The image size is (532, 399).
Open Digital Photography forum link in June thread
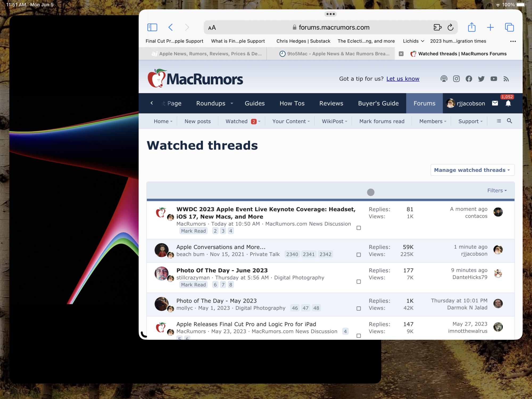pyautogui.click(x=299, y=277)
